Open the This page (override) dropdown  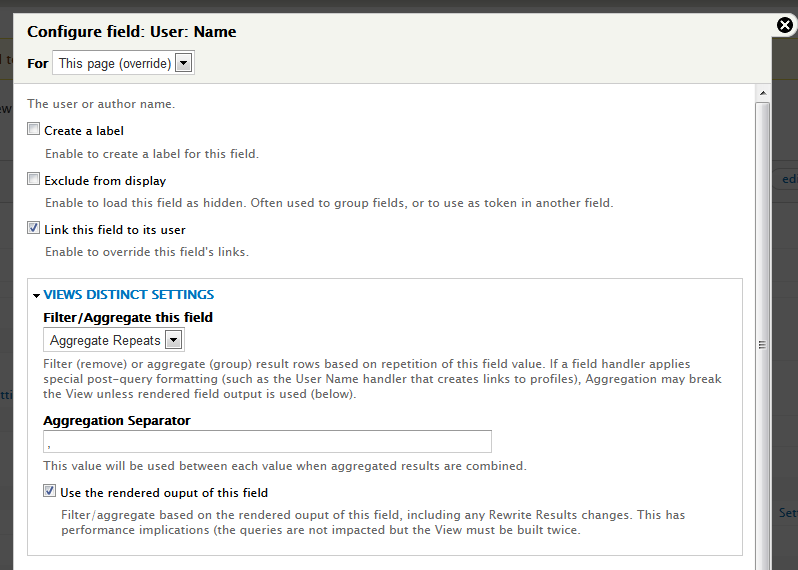[123, 63]
